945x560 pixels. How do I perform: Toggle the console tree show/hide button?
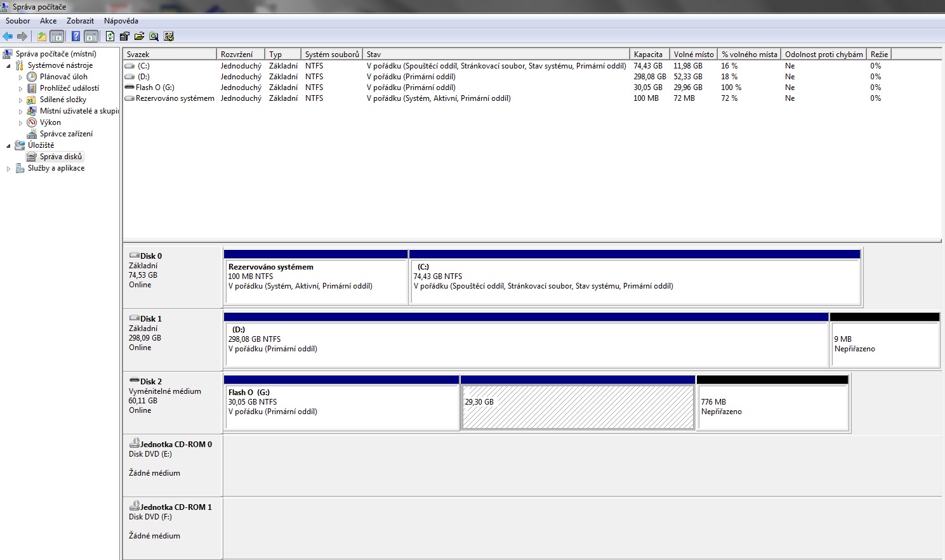[57, 36]
